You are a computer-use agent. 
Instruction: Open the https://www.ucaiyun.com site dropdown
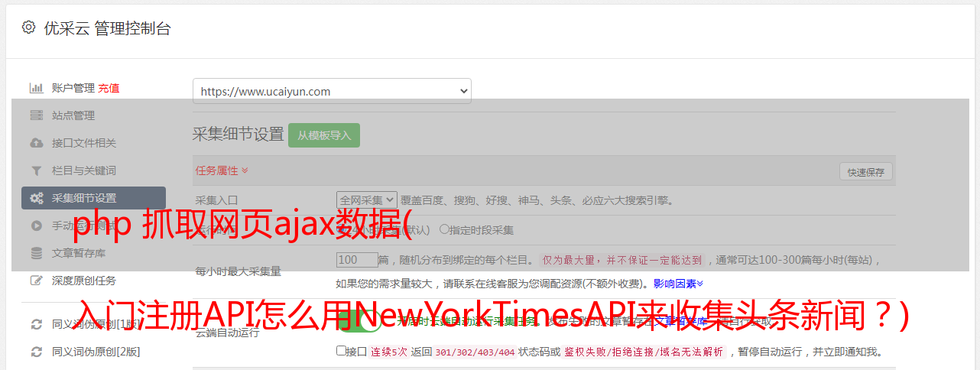[x=332, y=91]
